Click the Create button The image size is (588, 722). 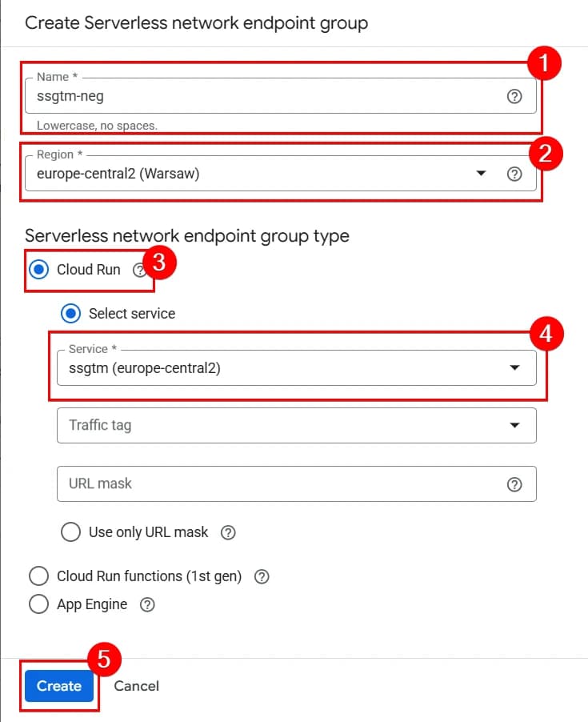tap(58, 686)
